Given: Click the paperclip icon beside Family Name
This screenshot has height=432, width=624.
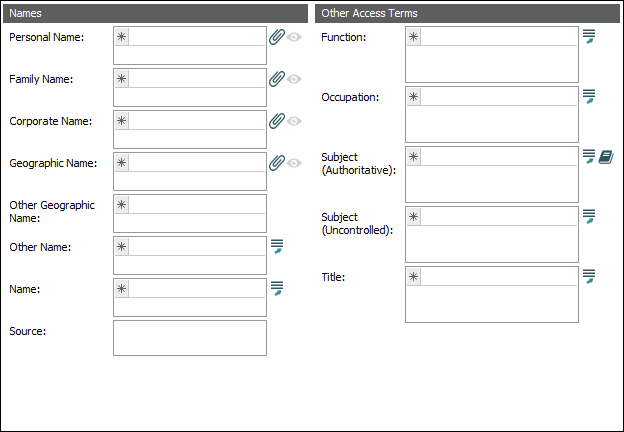Looking at the screenshot, I should 277,79.
